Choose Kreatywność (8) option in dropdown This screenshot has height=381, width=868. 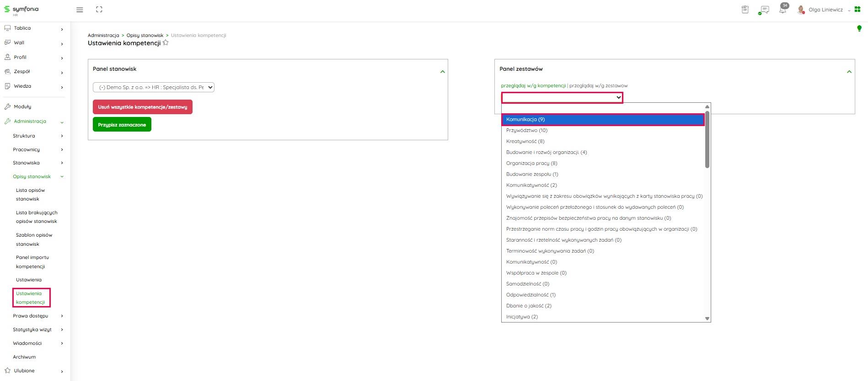click(525, 142)
